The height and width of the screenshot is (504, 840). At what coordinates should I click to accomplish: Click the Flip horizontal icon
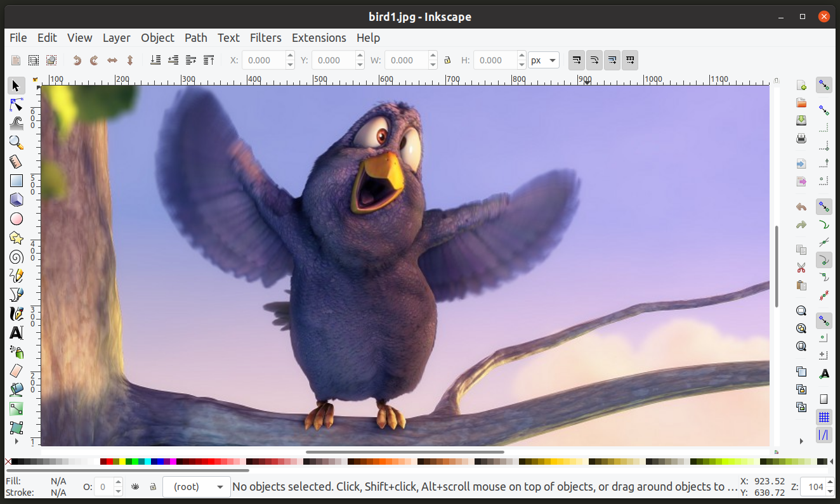pyautogui.click(x=112, y=60)
